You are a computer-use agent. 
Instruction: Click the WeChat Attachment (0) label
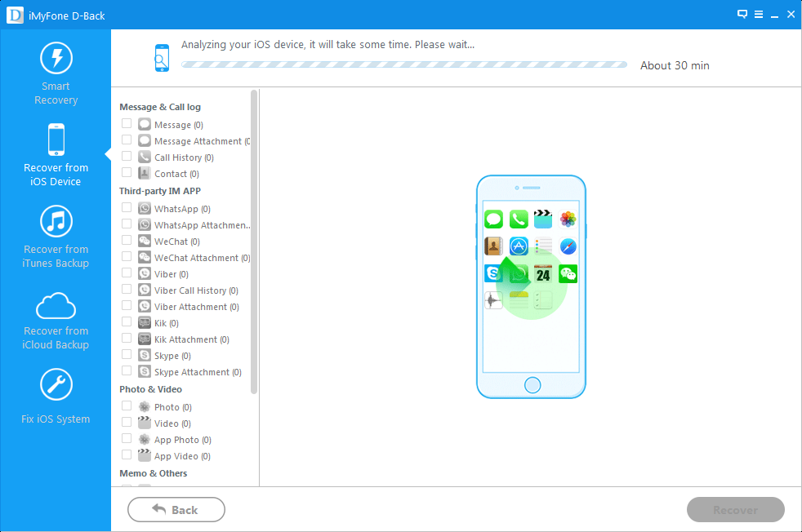tap(202, 258)
